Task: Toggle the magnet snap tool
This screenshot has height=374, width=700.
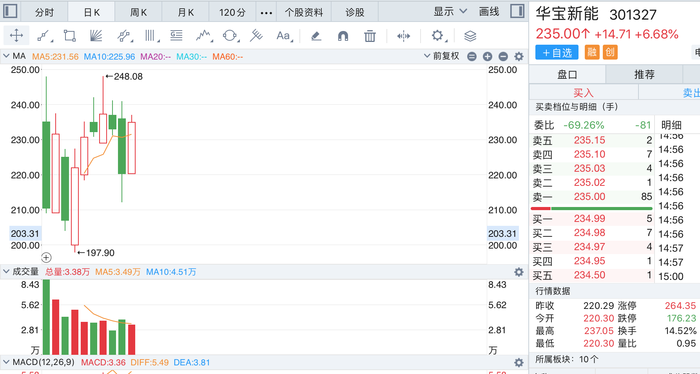Action: click(343, 36)
